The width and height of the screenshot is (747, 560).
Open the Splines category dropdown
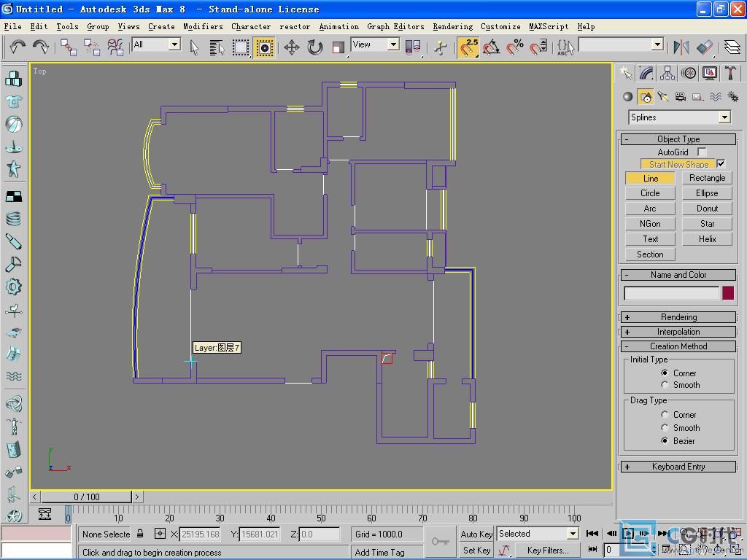724,117
